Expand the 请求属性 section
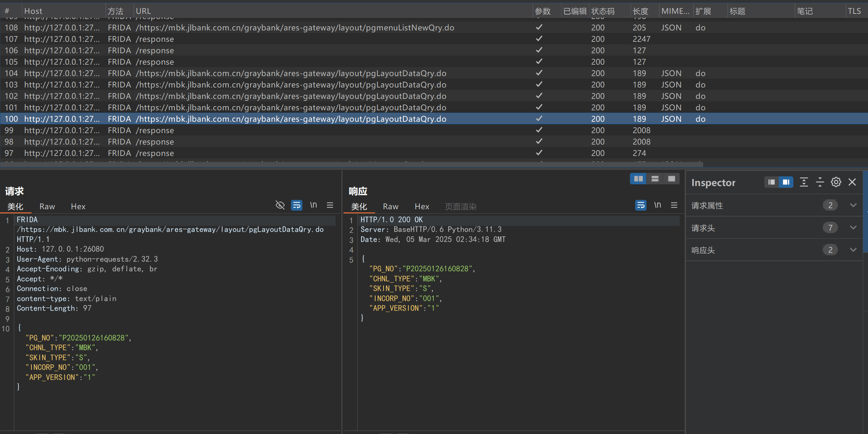 [853, 205]
